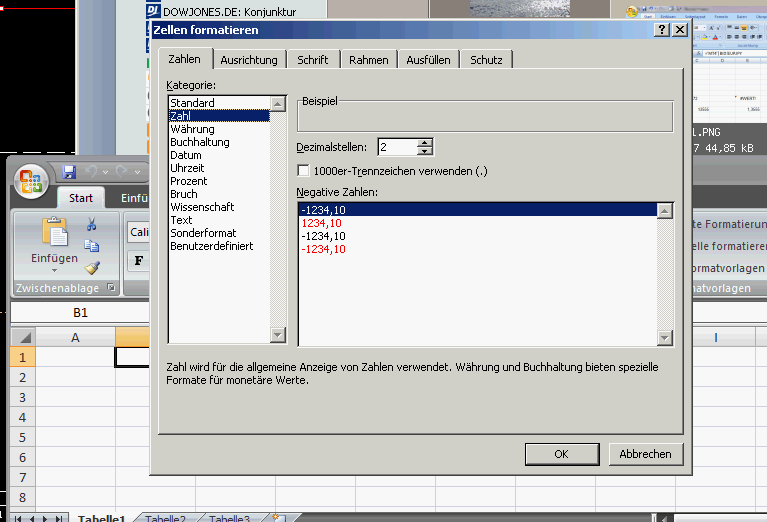Image resolution: width=767 pixels, height=522 pixels.
Task: Click into the Dezimalstellen input field
Action: [398, 147]
